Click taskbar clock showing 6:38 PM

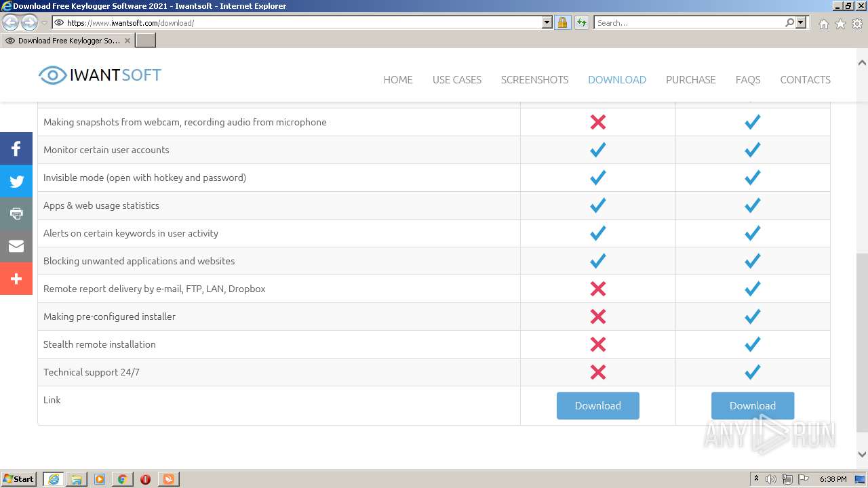[833, 479]
